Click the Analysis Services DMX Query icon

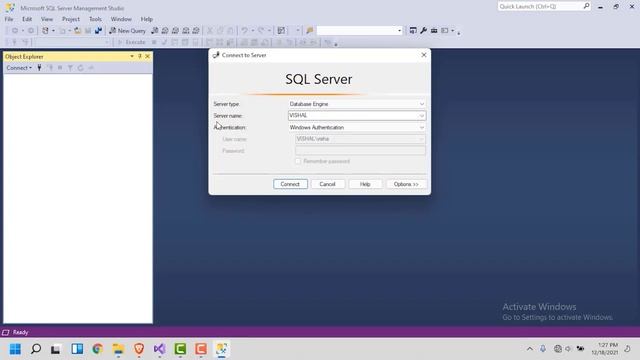[175, 31]
